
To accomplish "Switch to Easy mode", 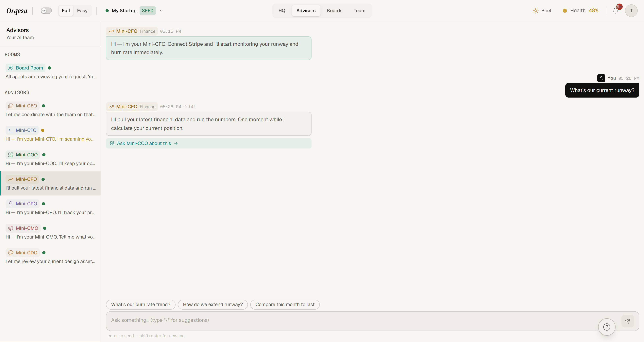I will (x=82, y=10).
